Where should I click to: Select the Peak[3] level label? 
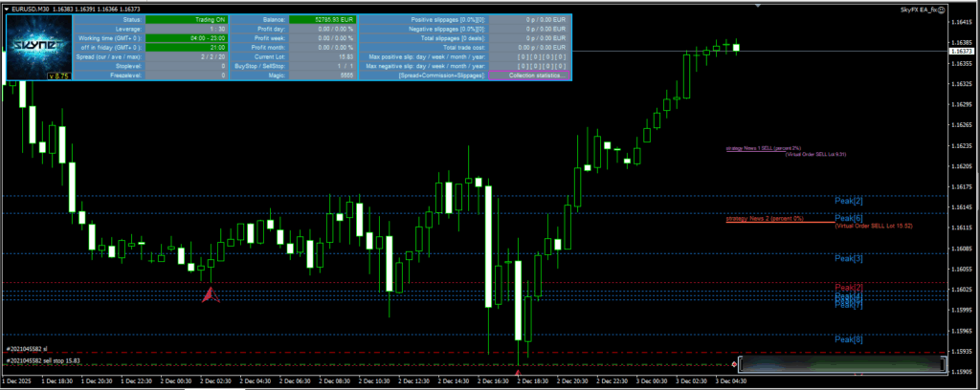click(849, 258)
